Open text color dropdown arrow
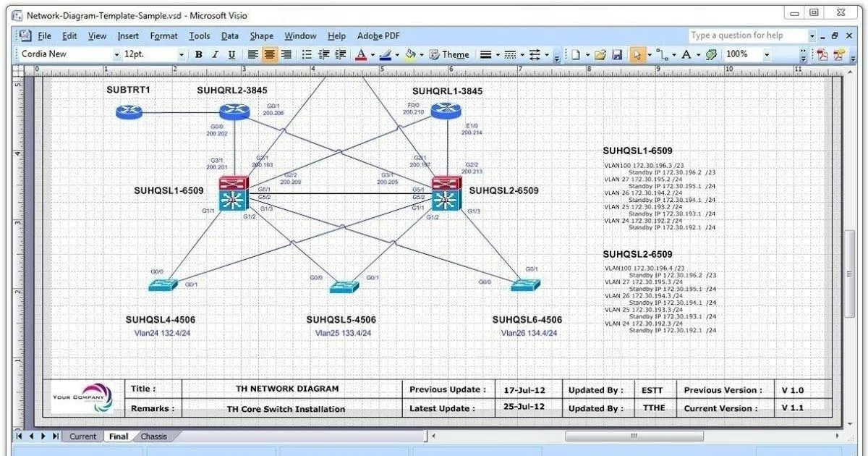 (373, 54)
